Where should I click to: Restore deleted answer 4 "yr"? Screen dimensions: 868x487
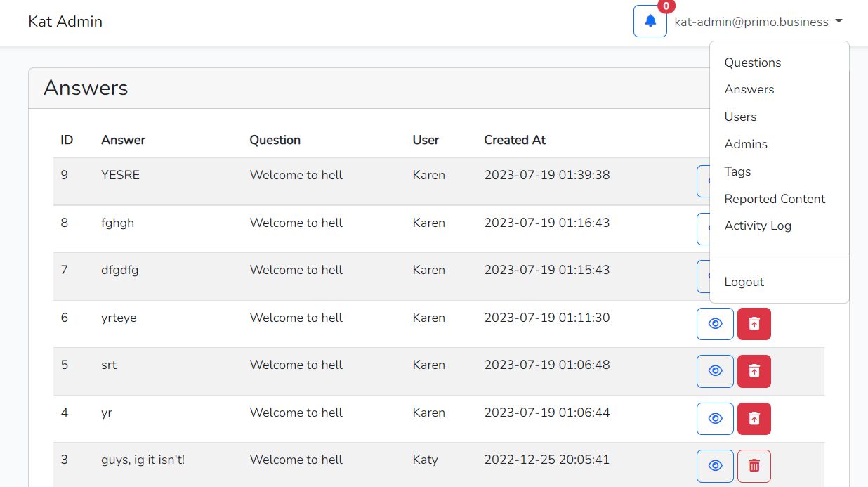pyautogui.click(x=754, y=419)
